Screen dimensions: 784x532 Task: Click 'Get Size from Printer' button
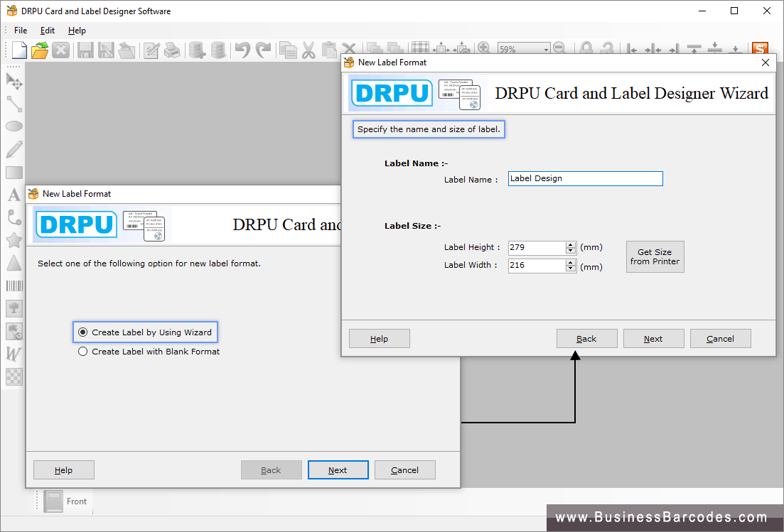[x=655, y=256]
